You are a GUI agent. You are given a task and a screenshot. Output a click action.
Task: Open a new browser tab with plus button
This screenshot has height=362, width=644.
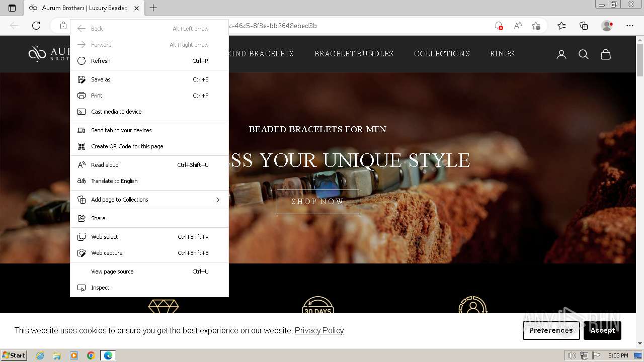(x=153, y=8)
